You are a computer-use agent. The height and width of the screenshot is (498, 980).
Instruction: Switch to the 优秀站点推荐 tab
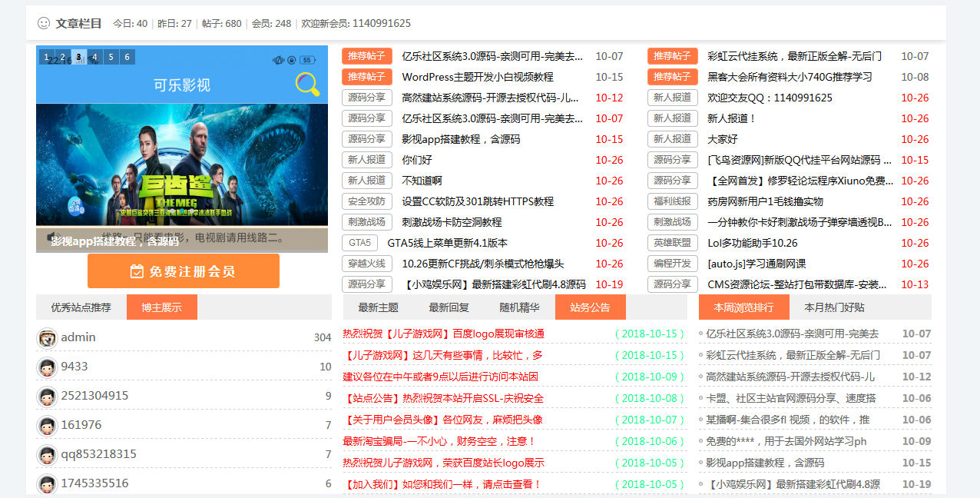tap(81, 307)
